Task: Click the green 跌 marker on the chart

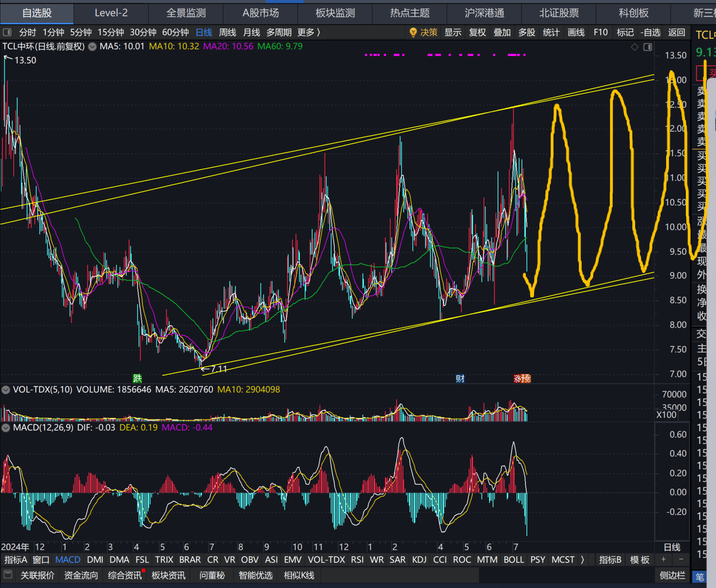Action: coord(137,378)
